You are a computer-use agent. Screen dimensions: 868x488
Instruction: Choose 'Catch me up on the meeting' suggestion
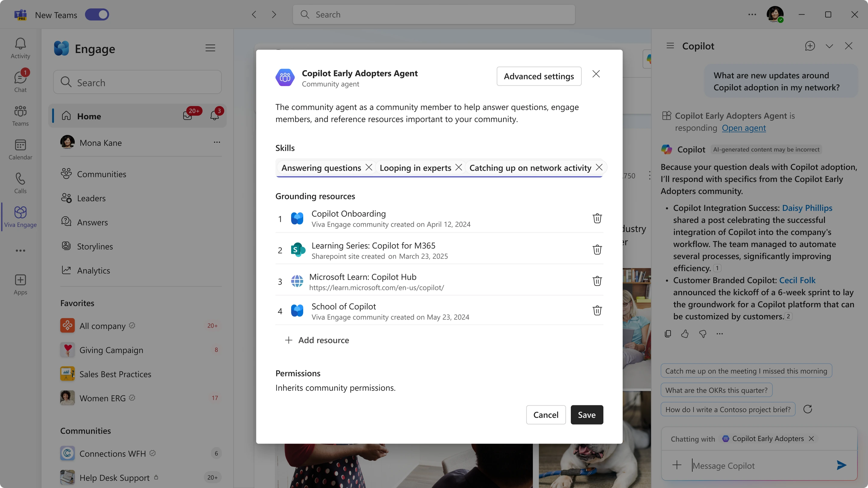(746, 371)
